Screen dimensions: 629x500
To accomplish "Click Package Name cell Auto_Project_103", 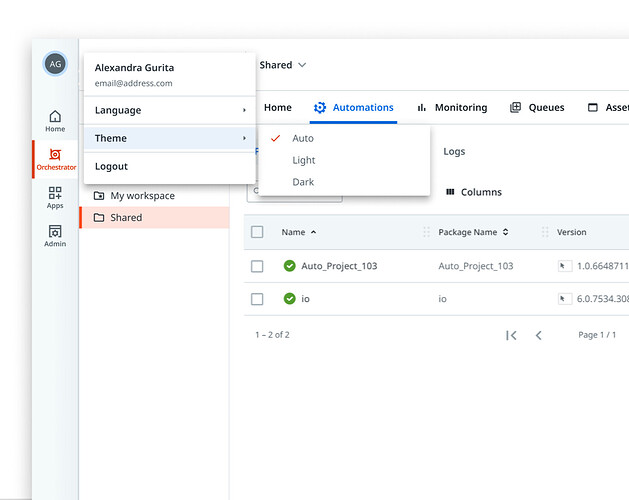I will (476, 266).
